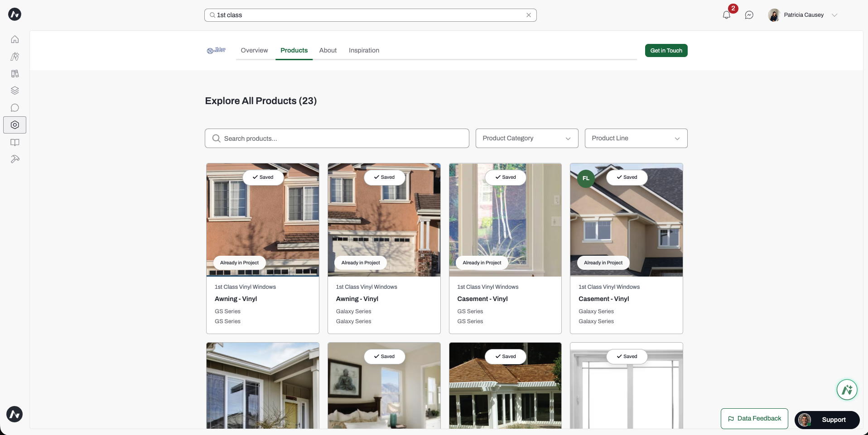This screenshot has width=868, height=435.
Task: Open the Support chat button
Action: [x=827, y=420]
